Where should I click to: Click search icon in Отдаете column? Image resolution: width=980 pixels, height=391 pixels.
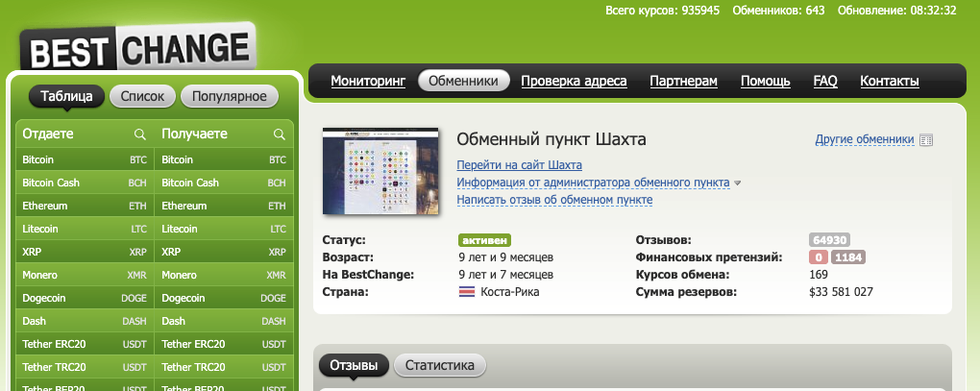click(x=140, y=134)
